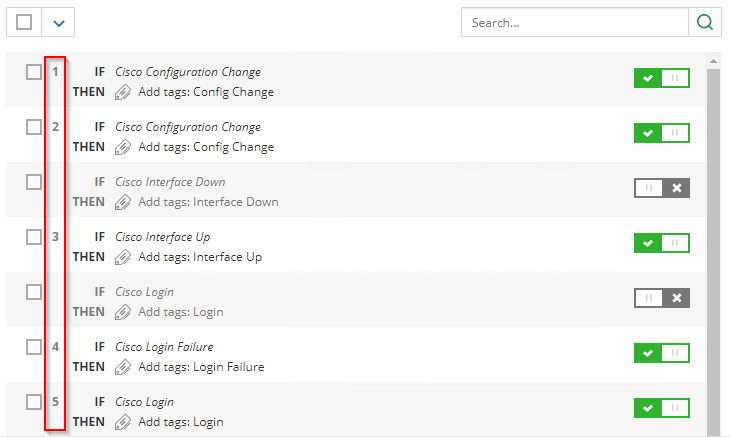
Task: Click the magnifier search icon
Action: [704, 22]
